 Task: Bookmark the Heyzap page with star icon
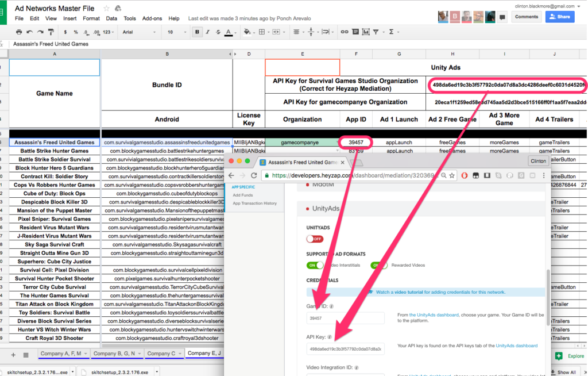pos(452,175)
